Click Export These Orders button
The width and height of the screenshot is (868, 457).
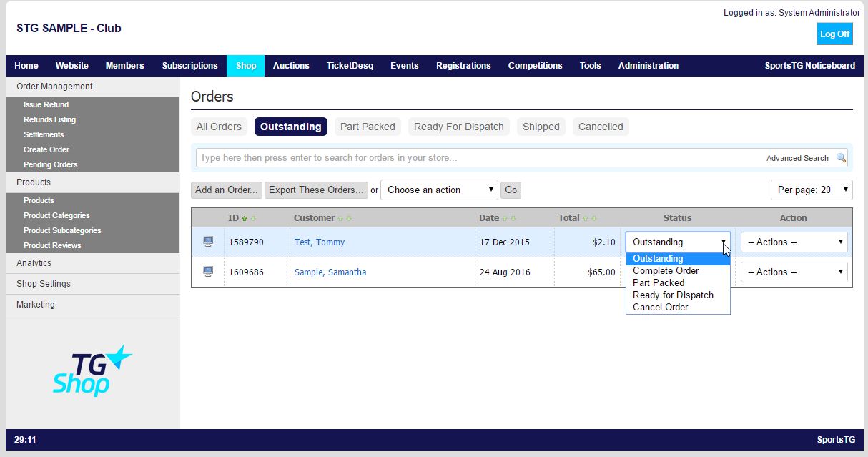316,190
